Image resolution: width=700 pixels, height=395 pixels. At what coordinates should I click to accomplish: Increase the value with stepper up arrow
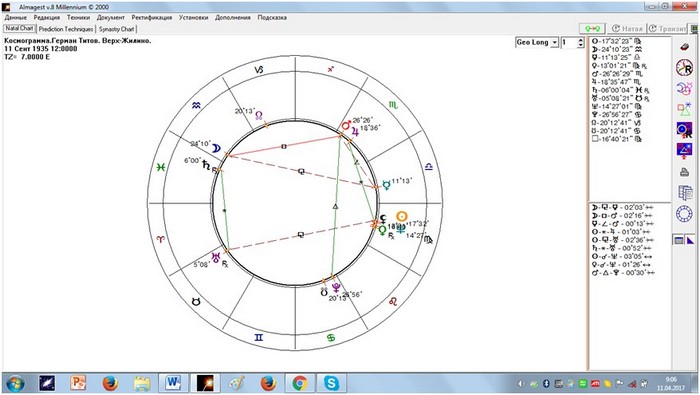pyautogui.click(x=580, y=40)
